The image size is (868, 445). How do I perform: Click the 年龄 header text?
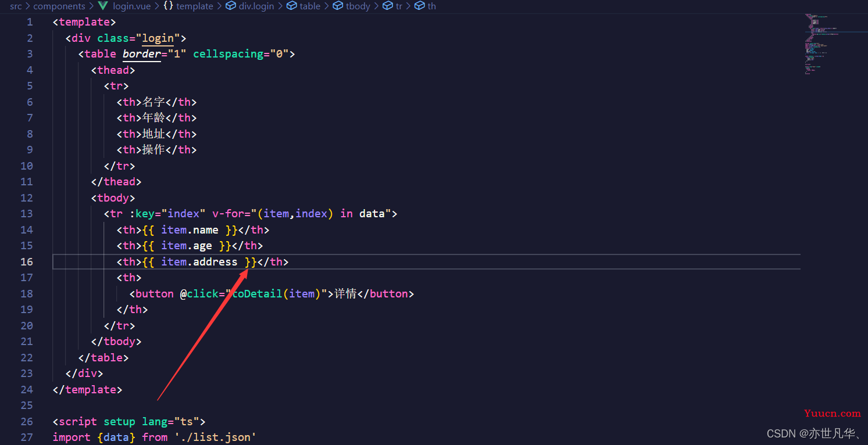[x=153, y=118]
